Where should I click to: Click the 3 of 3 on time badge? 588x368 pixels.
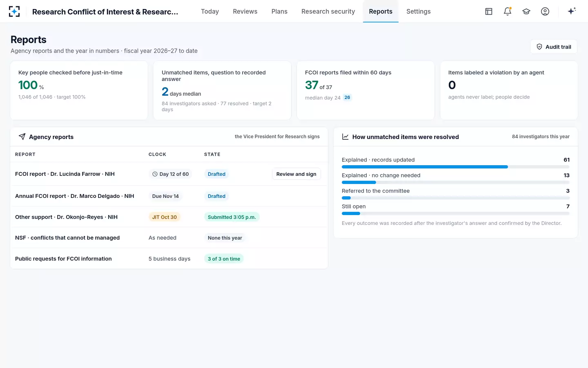point(224,259)
